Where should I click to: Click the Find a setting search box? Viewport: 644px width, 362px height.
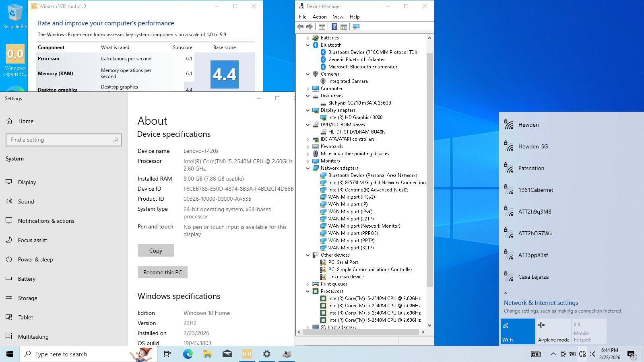64,140
